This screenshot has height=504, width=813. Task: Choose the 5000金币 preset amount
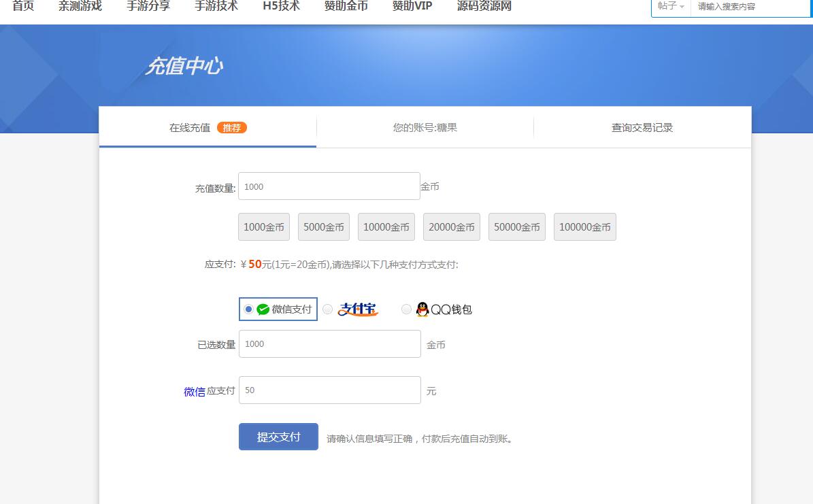click(x=324, y=227)
